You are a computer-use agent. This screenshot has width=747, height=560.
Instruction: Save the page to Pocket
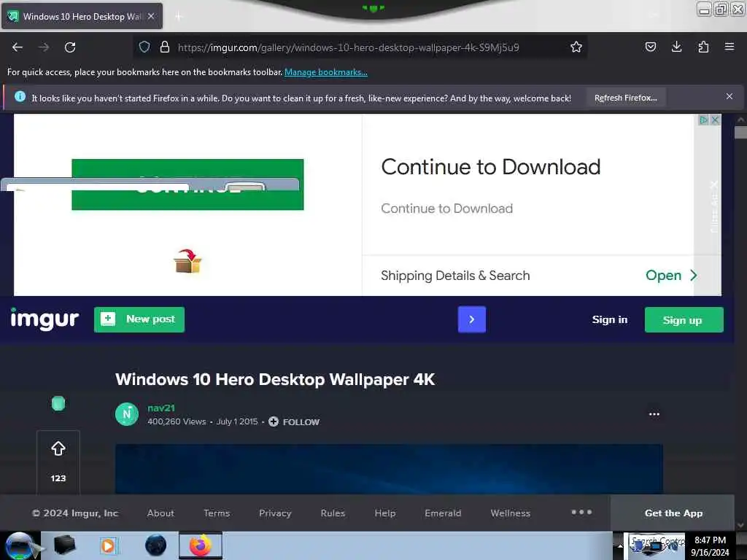click(650, 47)
